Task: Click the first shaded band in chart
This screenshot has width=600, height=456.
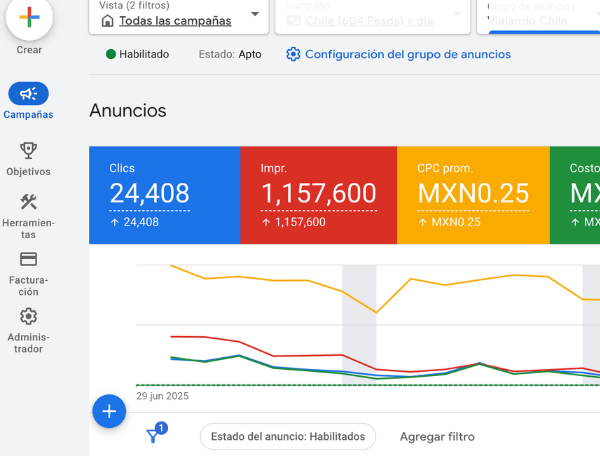Action: 359,324
